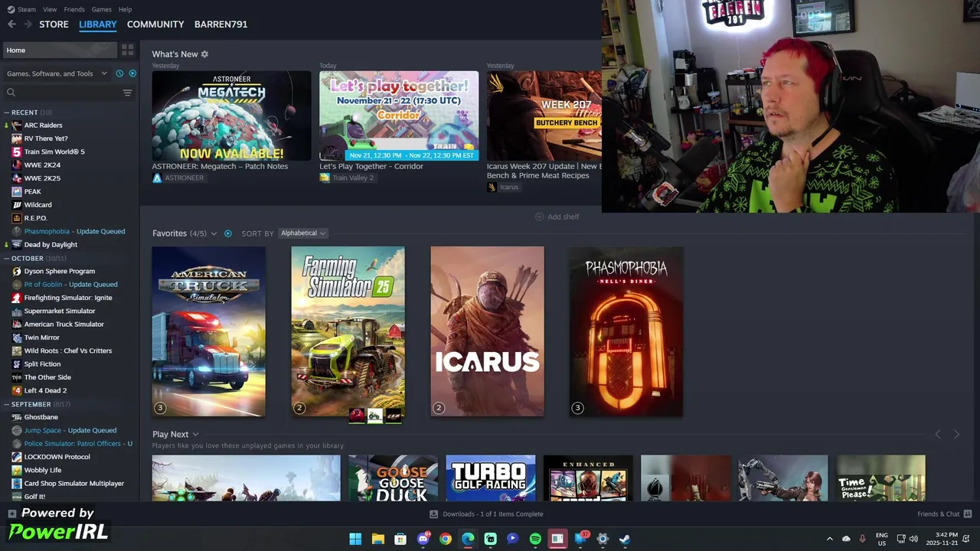The width and height of the screenshot is (980, 551).
Task: Switch to the COMMUNITY tab
Action: click(155, 24)
